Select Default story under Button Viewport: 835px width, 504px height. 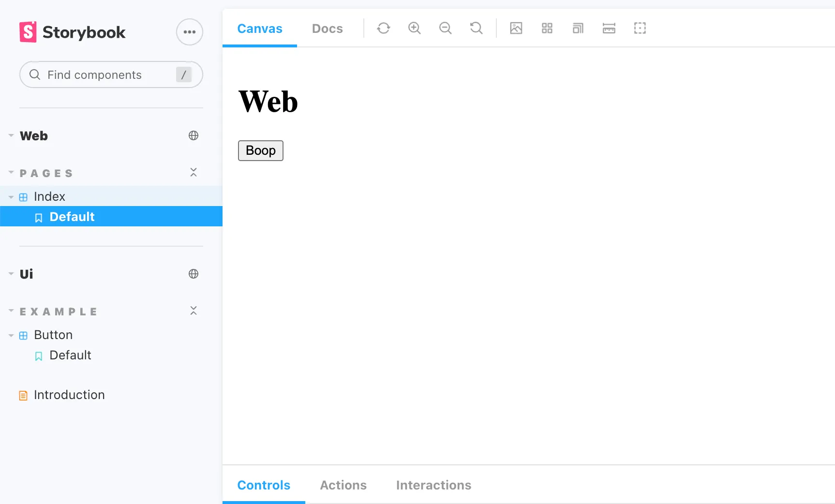[x=70, y=356]
